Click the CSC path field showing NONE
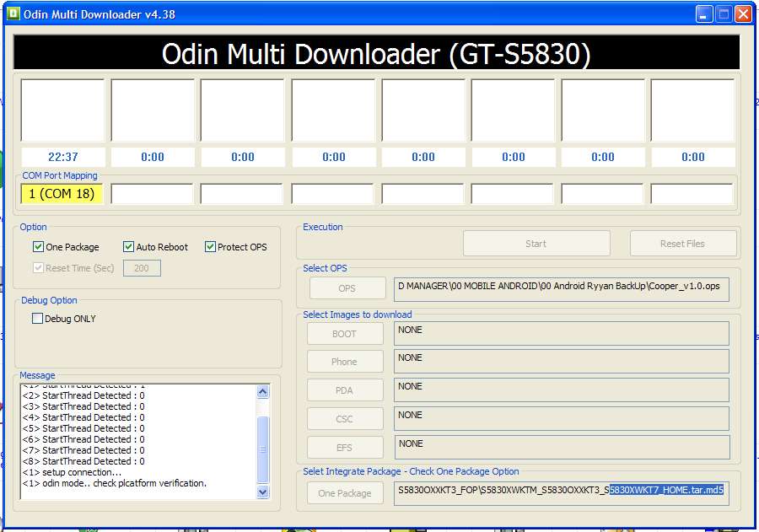This screenshot has height=532, width=759. pyautogui.click(x=562, y=419)
